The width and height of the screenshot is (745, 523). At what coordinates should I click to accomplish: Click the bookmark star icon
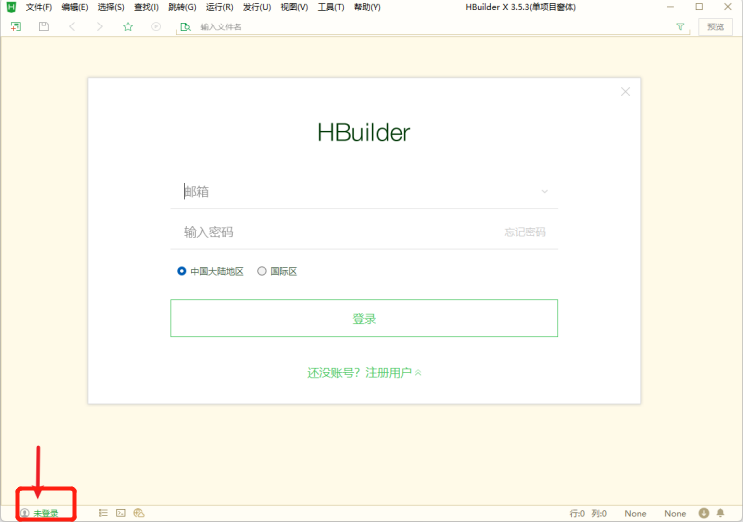coord(128,27)
